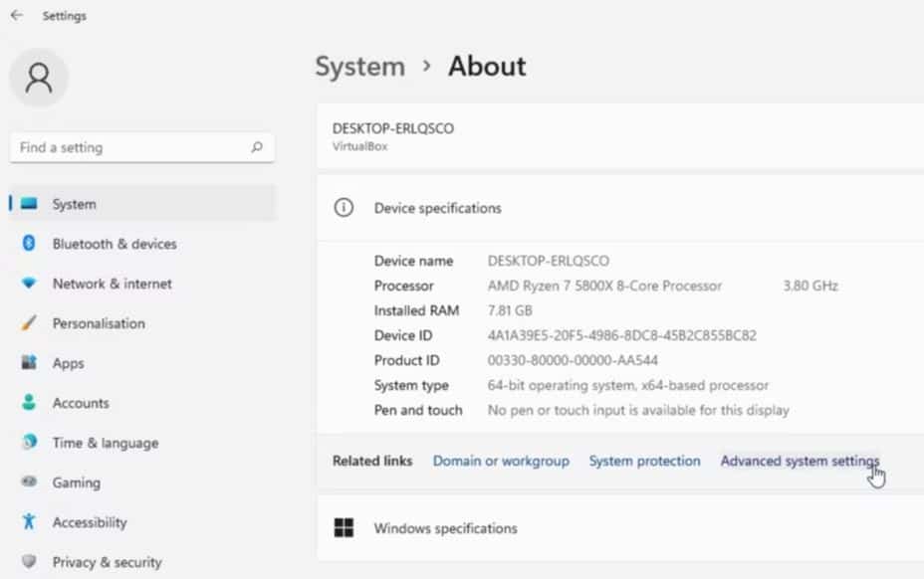924x579 pixels.
Task: Click the back arrow in Settings
Action: point(16,16)
